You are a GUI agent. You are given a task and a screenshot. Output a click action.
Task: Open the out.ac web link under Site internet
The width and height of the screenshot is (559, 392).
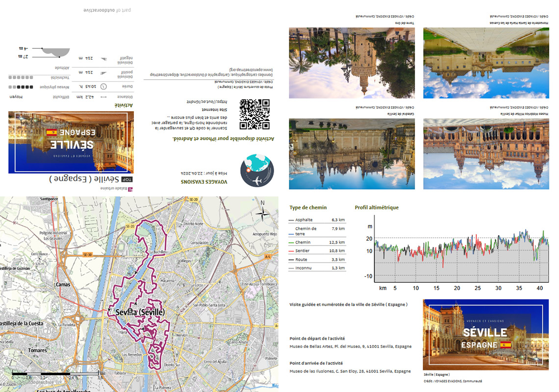click(207, 102)
